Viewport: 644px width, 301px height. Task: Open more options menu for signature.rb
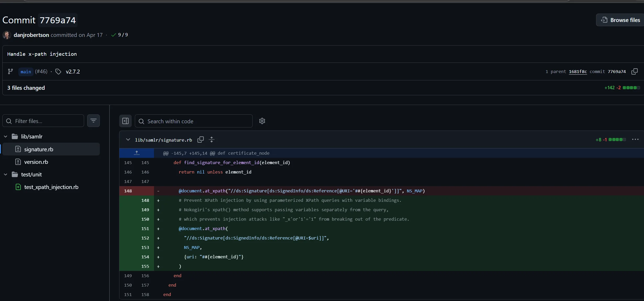(x=635, y=140)
